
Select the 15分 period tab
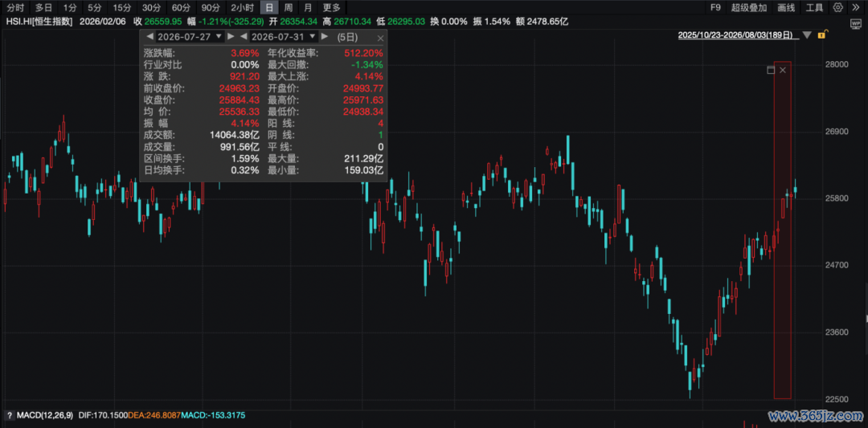coord(121,8)
